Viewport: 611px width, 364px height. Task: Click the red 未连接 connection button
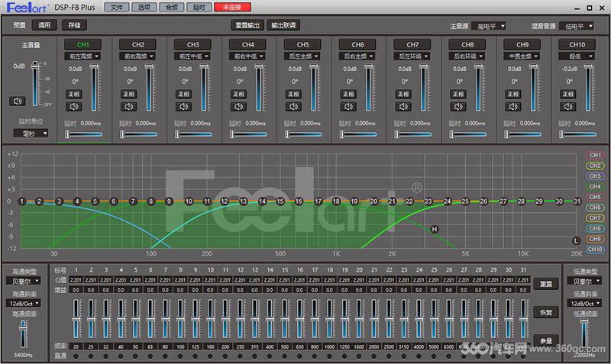pyautogui.click(x=232, y=7)
